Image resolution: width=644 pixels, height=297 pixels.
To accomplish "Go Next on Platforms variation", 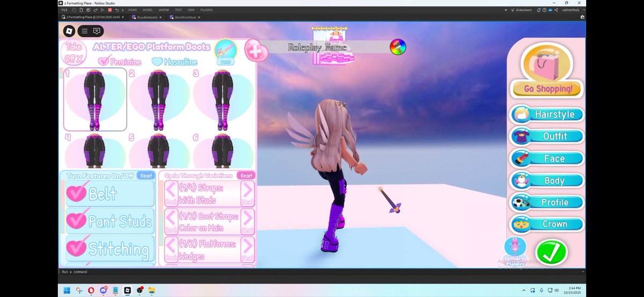I will (247, 249).
